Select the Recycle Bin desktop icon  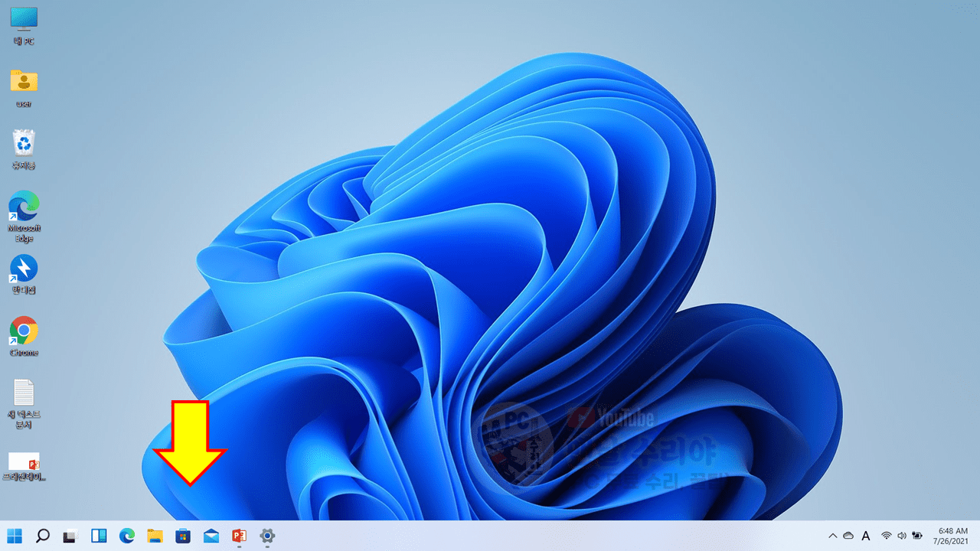(x=24, y=150)
